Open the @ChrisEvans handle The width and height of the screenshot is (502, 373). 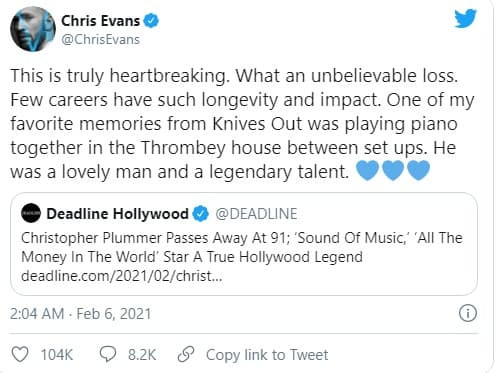101,40
